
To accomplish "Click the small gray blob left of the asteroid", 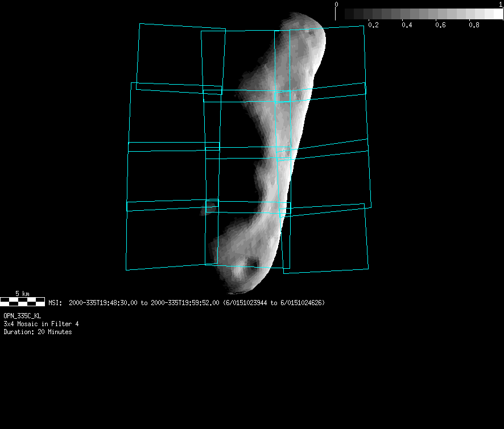I will tap(208, 210).
